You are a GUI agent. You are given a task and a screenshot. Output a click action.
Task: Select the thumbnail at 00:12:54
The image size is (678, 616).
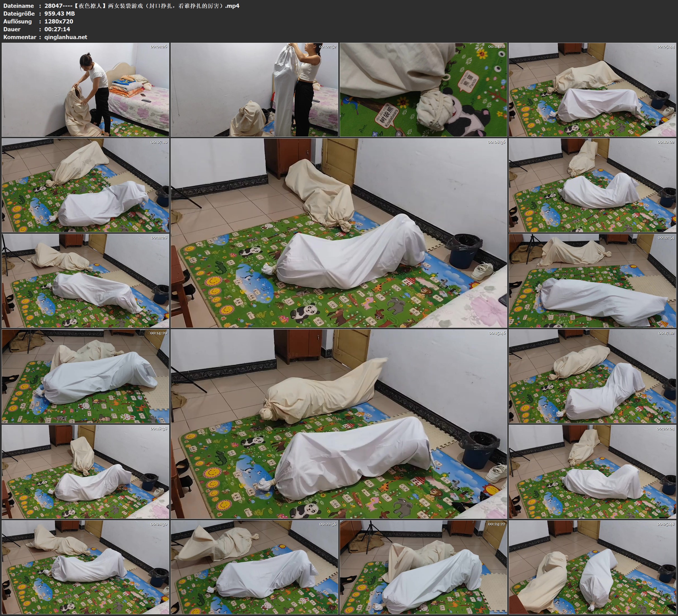tap(592, 280)
